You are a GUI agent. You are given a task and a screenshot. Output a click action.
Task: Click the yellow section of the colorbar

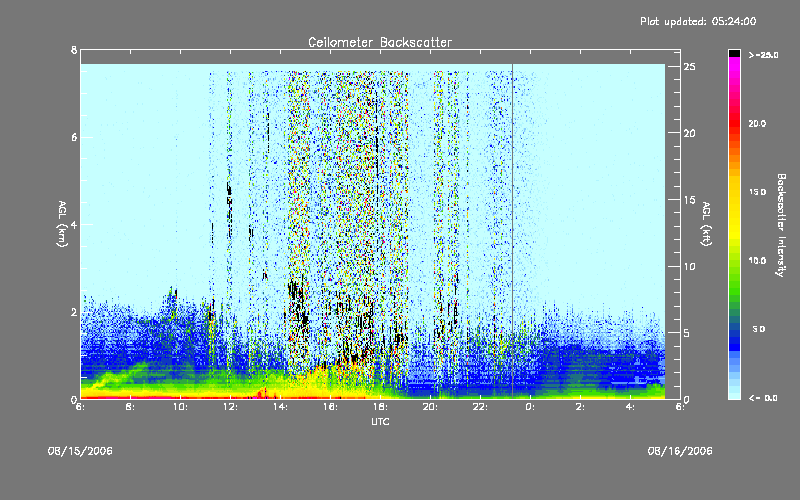pos(734,209)
